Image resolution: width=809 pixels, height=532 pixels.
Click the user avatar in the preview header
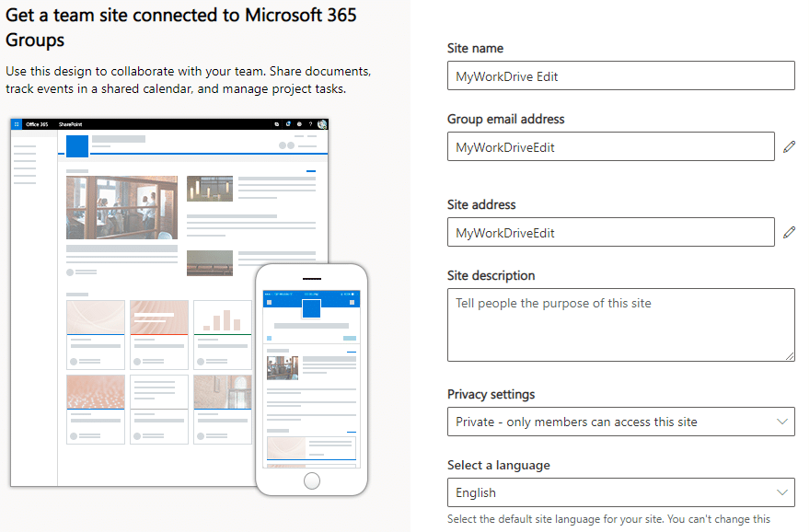[x=322, y=123]
